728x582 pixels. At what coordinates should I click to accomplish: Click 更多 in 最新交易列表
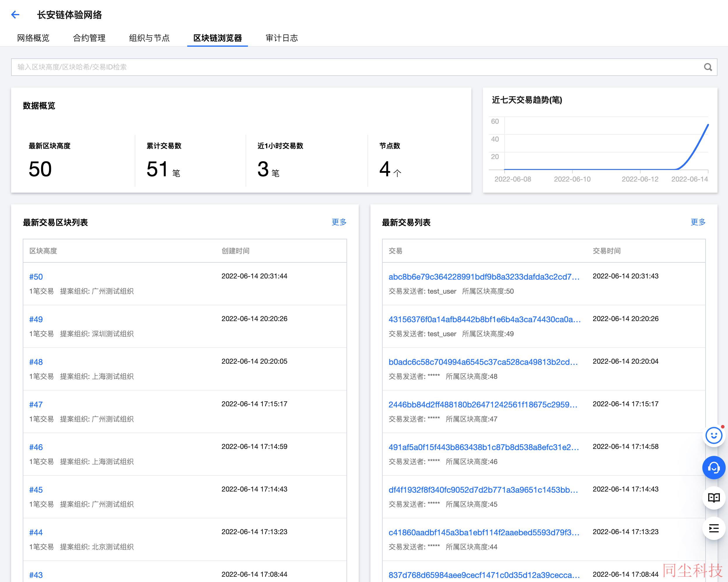(698, 222)
